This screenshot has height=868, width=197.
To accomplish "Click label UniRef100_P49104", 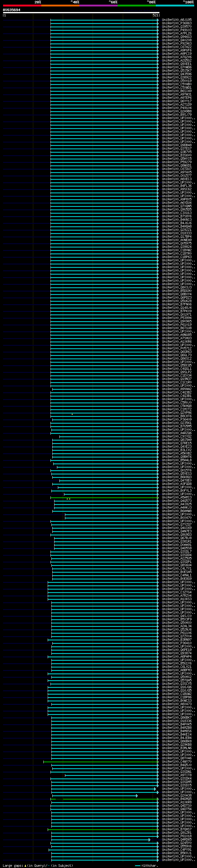I will coord(177,108).
